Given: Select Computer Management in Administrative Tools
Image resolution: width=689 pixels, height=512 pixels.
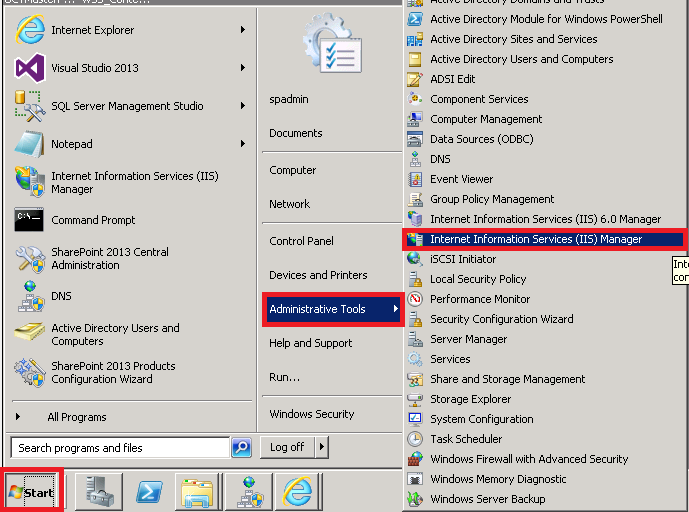Looking at the screenshot, I should click(x=486, y=119).
